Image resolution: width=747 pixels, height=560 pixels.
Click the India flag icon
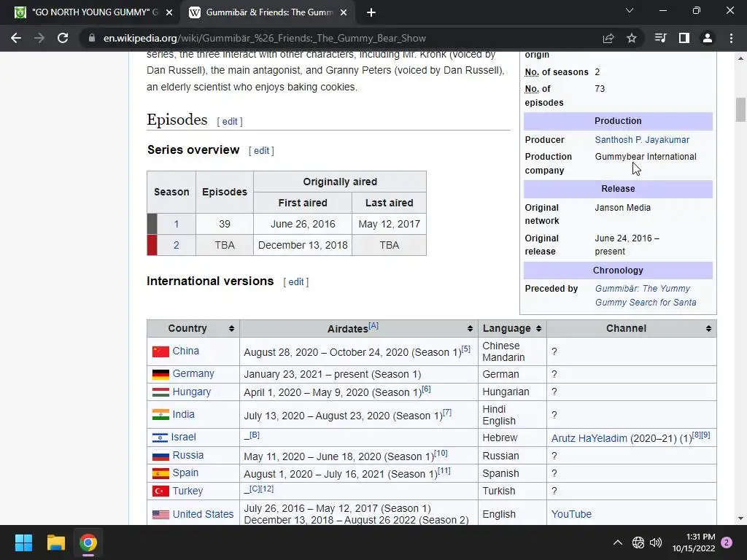pyautogui.click(x=160, y=415)
